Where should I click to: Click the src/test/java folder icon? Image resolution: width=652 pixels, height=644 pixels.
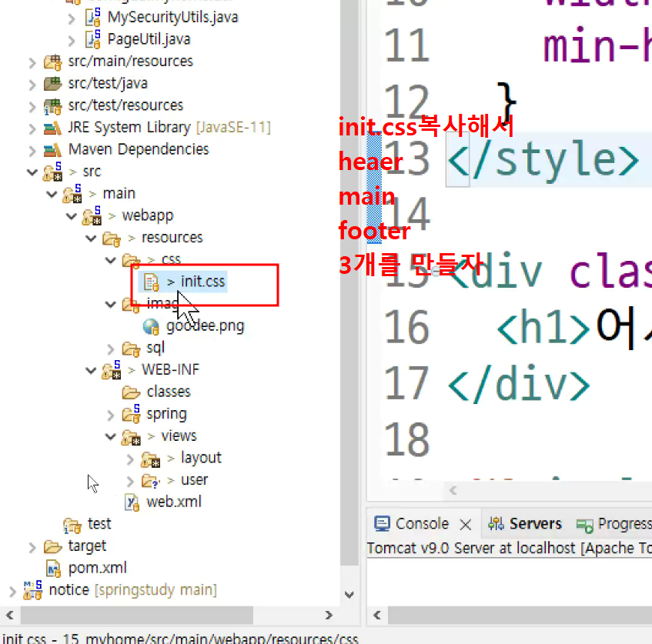coord(53,84)
